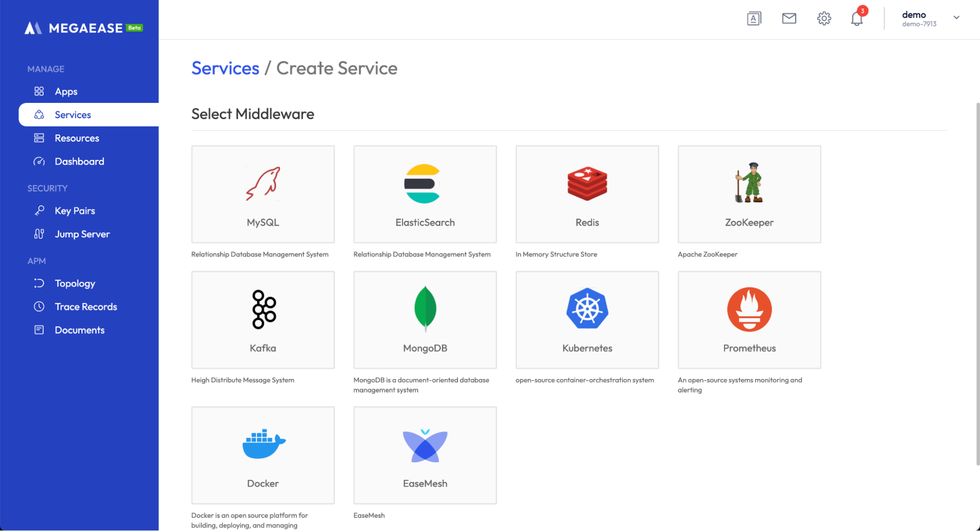
Task: Open settings gear icon in header
Action: [824, 19]
